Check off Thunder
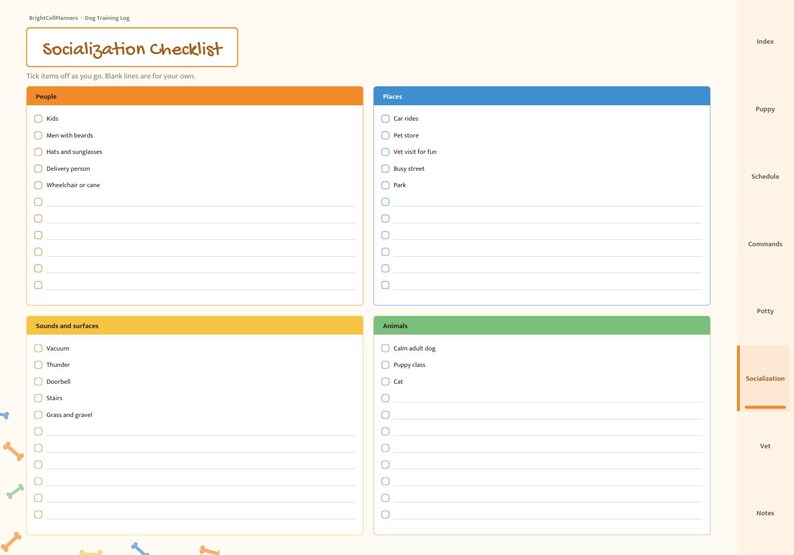 [x=38, y=365]
